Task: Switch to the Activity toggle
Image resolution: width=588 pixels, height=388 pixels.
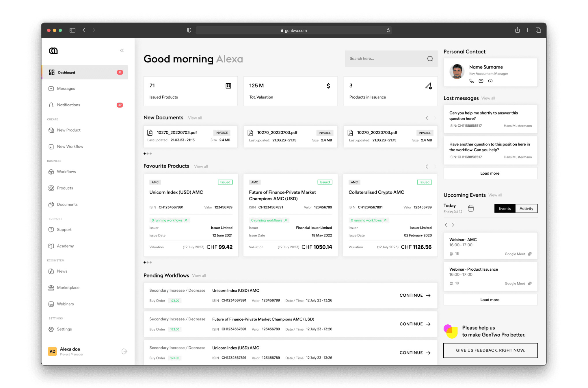Action: click(526, 208)
